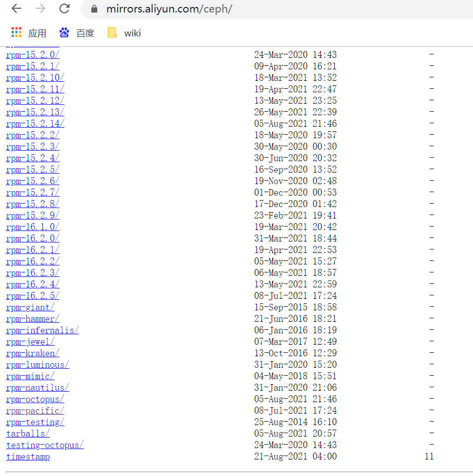Open the 百度 bookmark

click(76, 33)
